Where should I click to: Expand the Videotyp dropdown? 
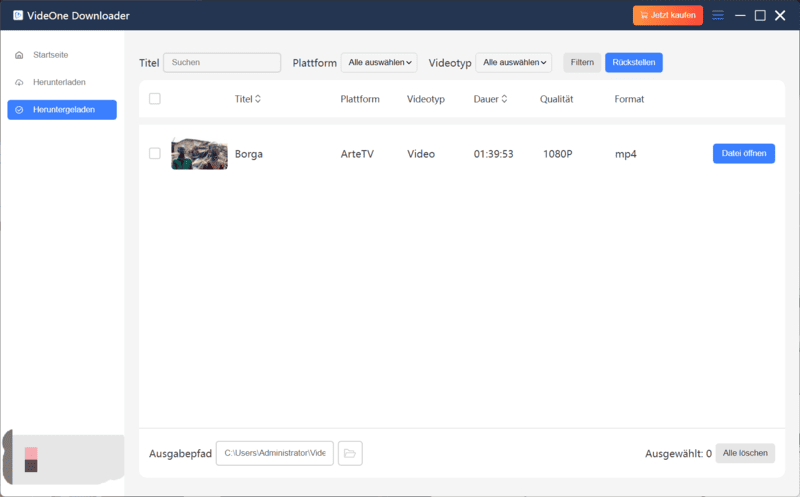(514, 62)
